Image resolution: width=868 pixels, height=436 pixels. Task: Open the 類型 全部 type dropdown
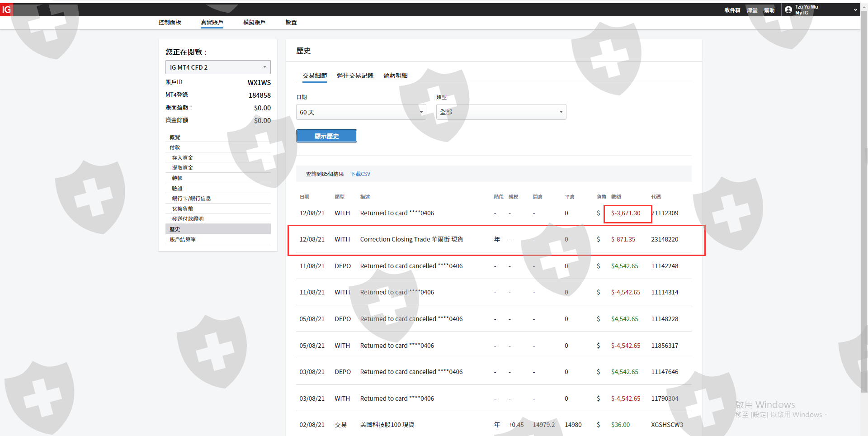[501, 112]
